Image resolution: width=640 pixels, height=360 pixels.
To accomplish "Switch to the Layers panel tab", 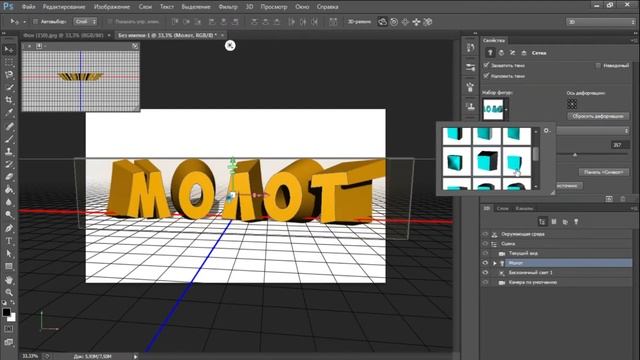I will click(x=502, y=208).
